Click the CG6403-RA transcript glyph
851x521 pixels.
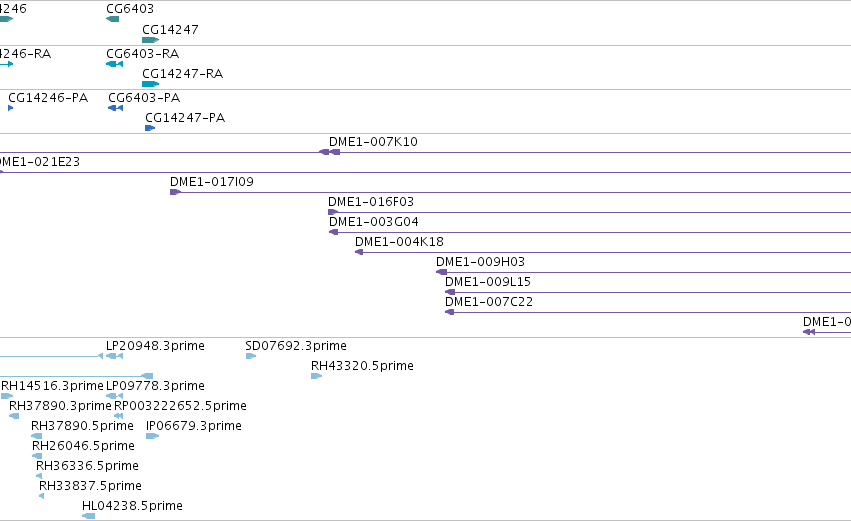click(115, 64)
